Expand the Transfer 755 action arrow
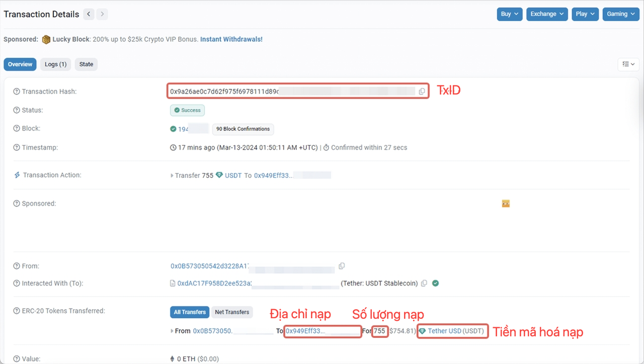Image resolution: width=644 pixels, height=364 pixels. pyautogui.click(x=172, y=176)
